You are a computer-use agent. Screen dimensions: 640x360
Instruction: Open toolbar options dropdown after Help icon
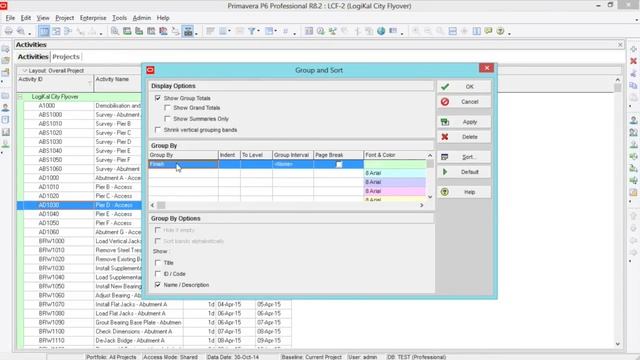pos(509,33)
